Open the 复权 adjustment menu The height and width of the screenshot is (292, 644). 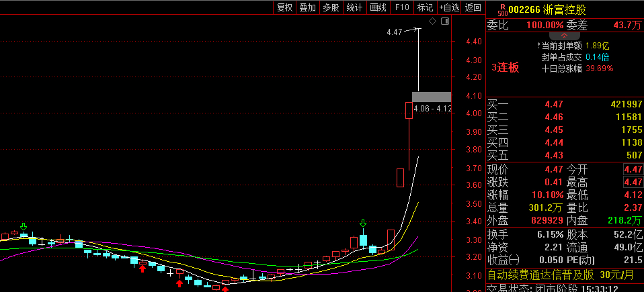click(x=284, y=7)
